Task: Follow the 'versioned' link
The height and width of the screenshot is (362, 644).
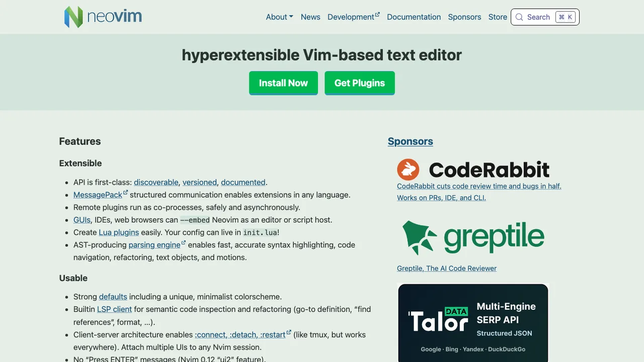Action: click(x=200, y=182)
